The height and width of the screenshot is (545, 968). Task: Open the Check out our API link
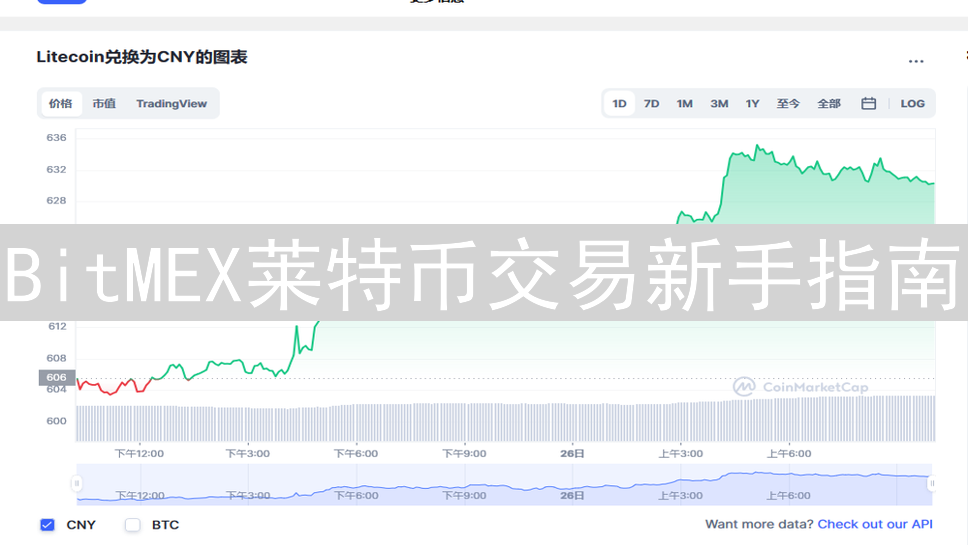[x=875, y=524]
